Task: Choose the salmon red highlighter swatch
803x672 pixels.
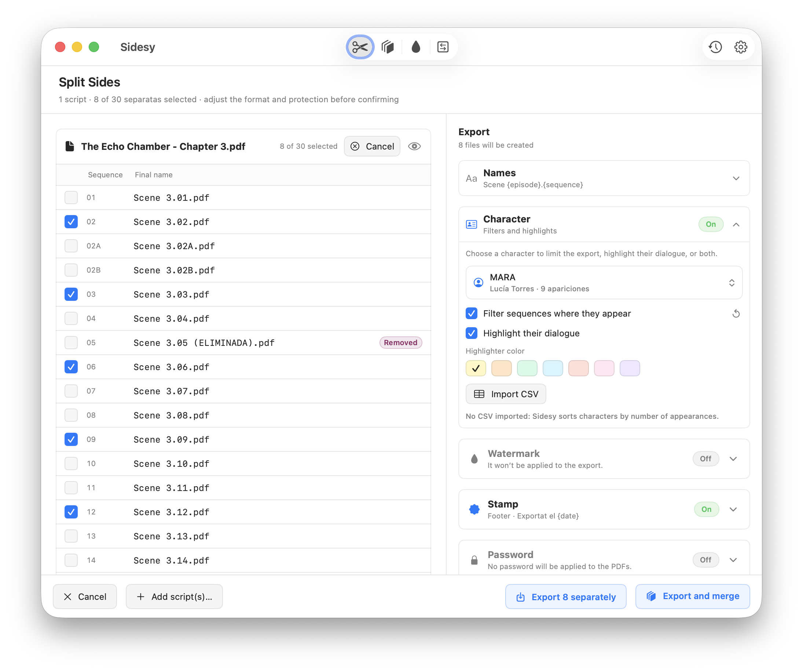Action: click(x=578, y=368)
